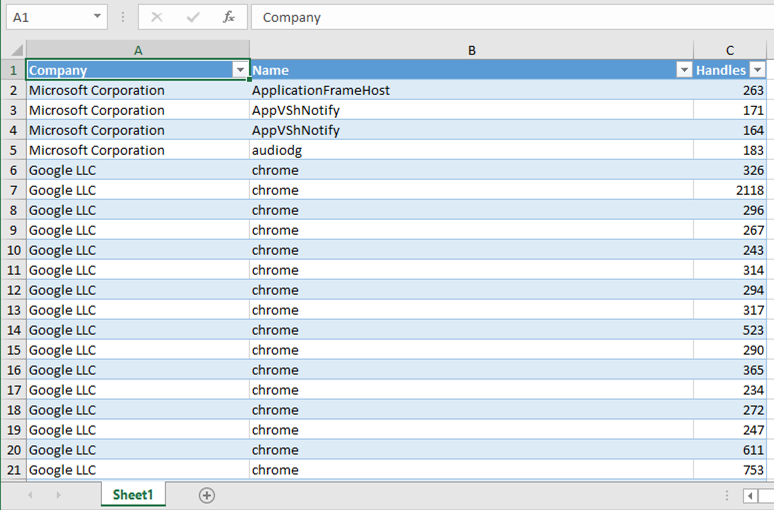Select column A header
Screen dimensions: 774x510
click(138, 50)
